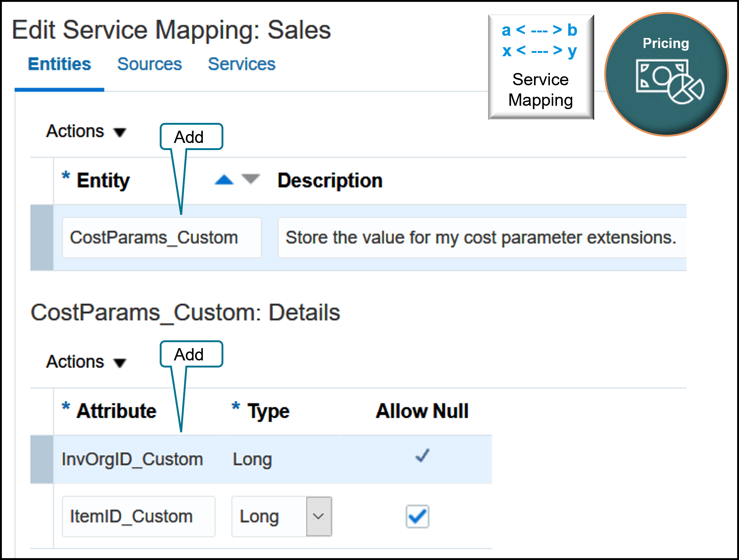Toggle Allow Null checkbox for ItemID_Custom
Screen dimensions: 739x560
(417, 516)
